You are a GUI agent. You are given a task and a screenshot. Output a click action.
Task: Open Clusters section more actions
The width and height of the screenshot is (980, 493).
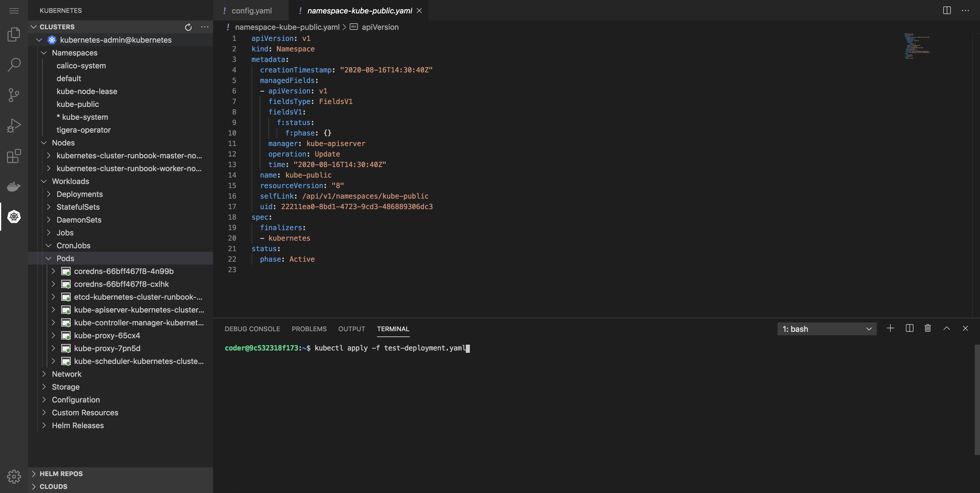[x=205, y=27]
